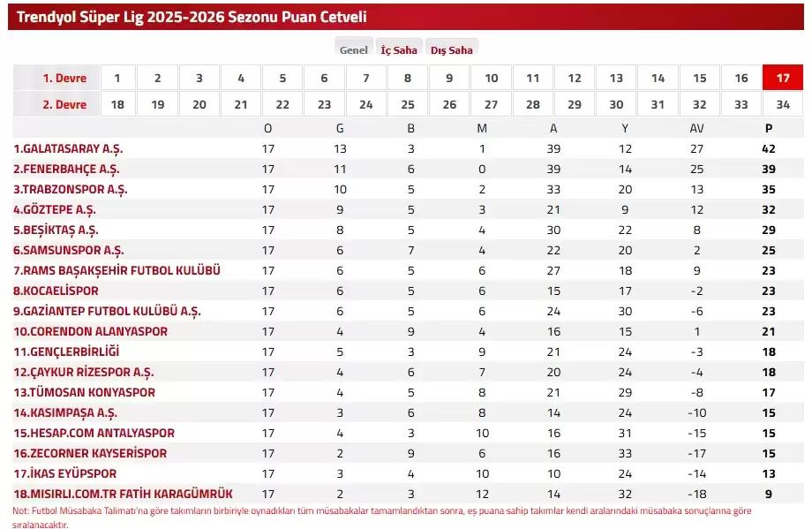
Task: Open Mısırlı.com.tr Fatih Karagümrük link
Action: 123,494
